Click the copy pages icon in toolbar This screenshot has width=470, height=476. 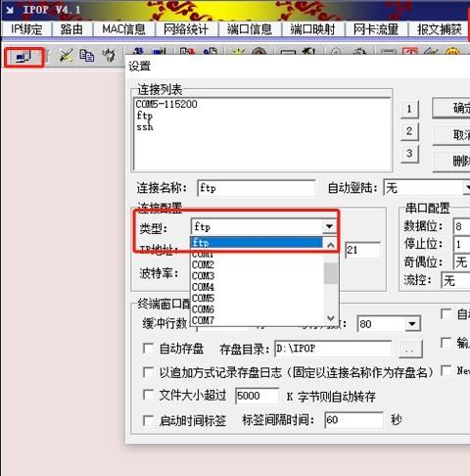point(87,56)
